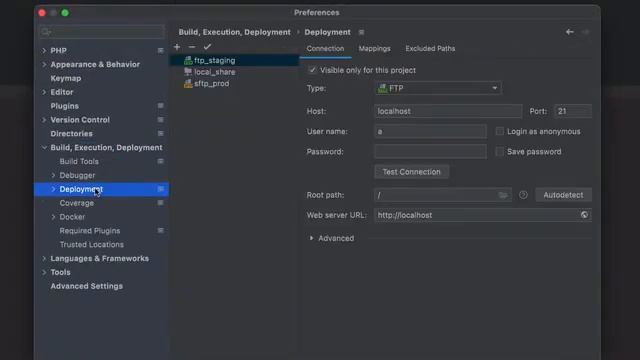Switch to the Excluded Paths tab
The width and height of the screenshot is (640, 360).
point(430,49)
